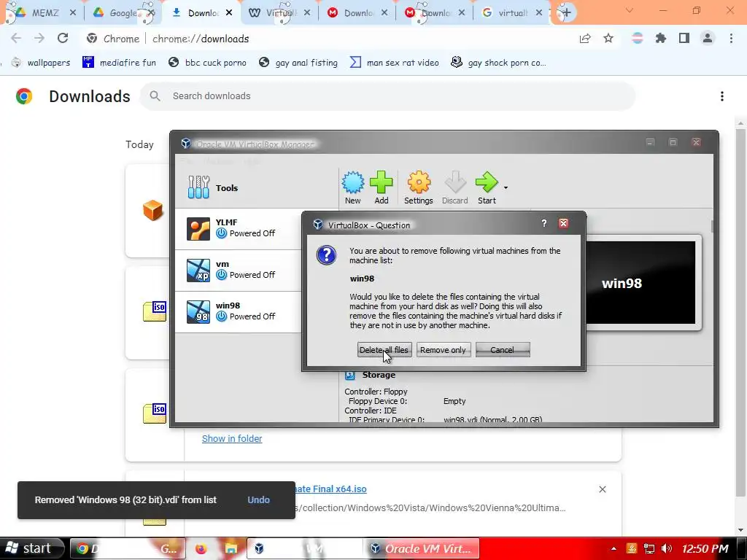Expand the Start button dropdown arrow
This screenshot has height=560, width=747.
[506, 188]
